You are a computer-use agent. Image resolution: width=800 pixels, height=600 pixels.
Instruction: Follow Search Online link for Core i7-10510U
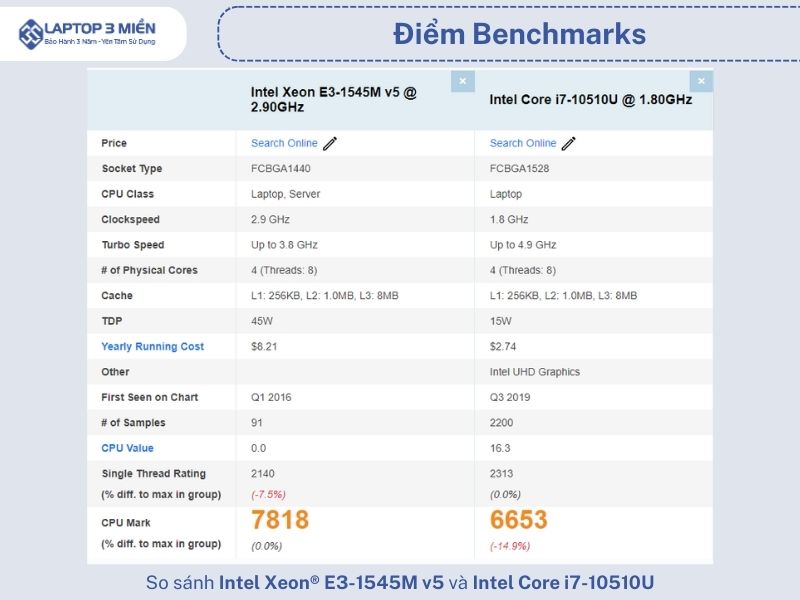pyautogui.click(x=523, y=143)
